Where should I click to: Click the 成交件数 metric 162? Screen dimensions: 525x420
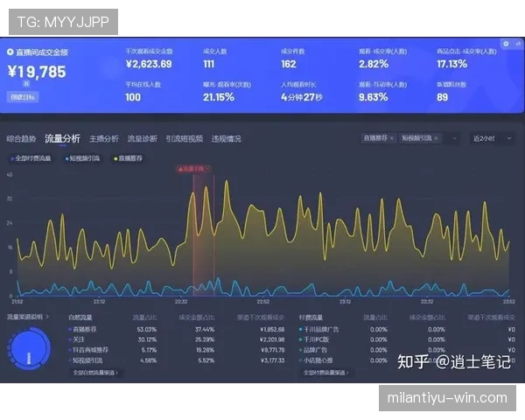click(288, 64)
